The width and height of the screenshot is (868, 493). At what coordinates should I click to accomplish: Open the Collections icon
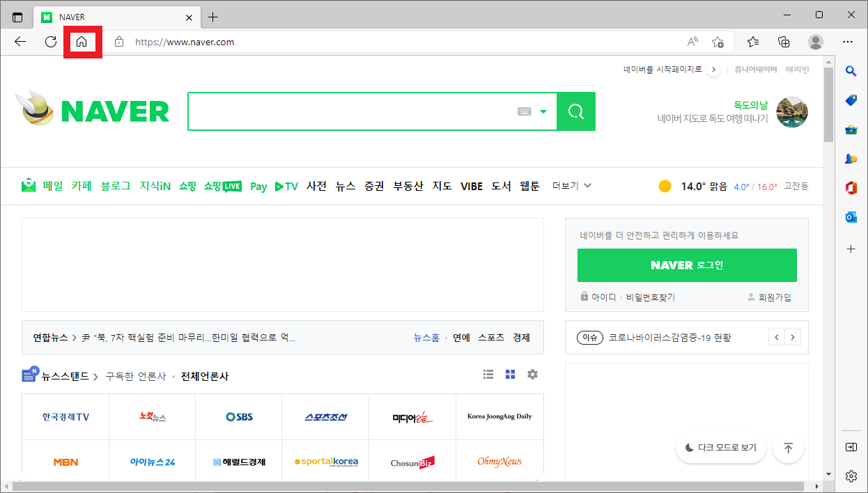[x=784, y=42]
